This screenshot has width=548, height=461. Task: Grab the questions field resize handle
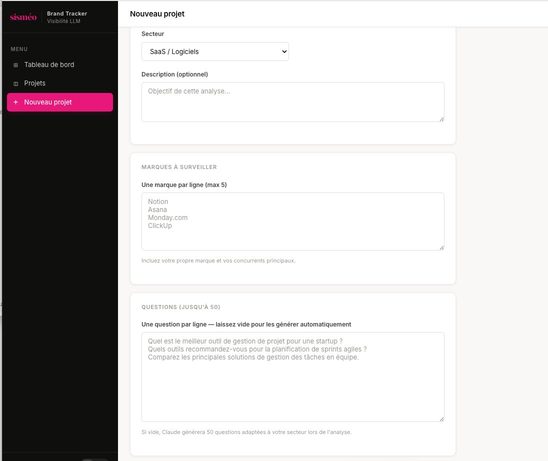(x=442, y=419)
